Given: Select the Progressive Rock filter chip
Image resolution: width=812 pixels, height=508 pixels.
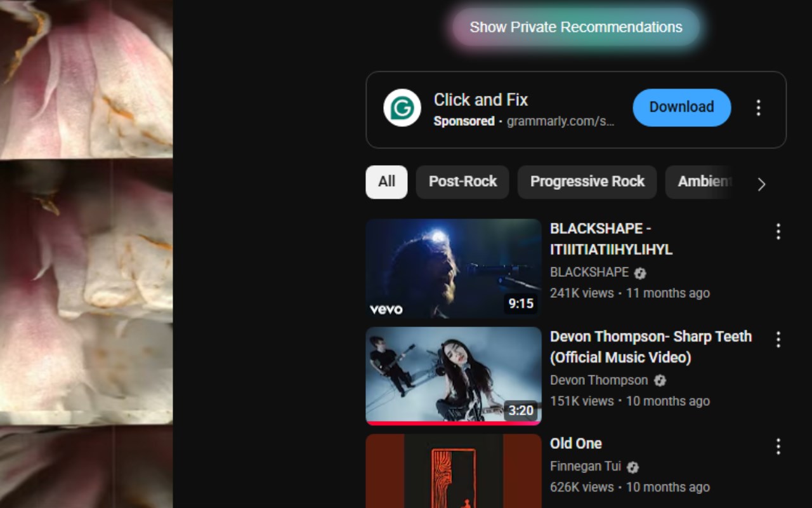Looking at the screenshot, I should click(x=587, y=182).
